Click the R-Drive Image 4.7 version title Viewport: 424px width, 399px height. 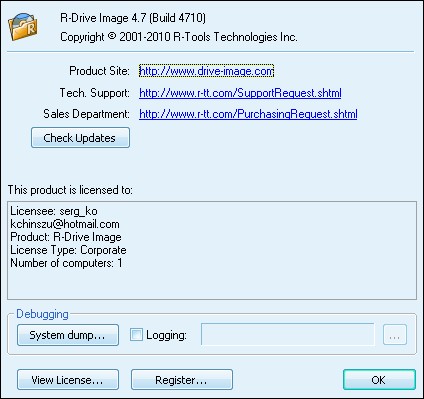(x=133, y=18)
